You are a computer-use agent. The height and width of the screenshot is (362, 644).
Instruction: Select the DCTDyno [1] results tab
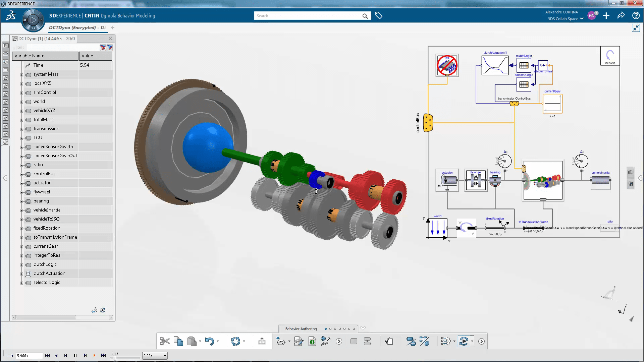[44, 39]
